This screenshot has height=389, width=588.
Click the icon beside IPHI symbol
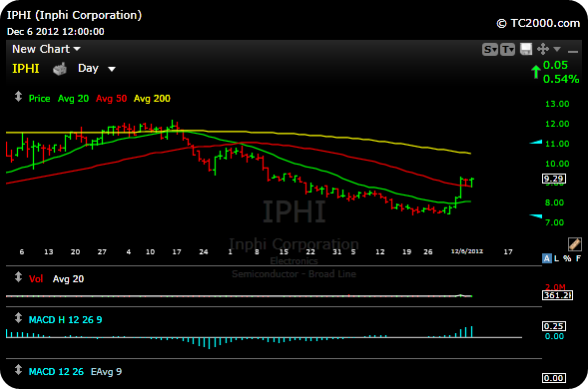(x=60, y=69)
